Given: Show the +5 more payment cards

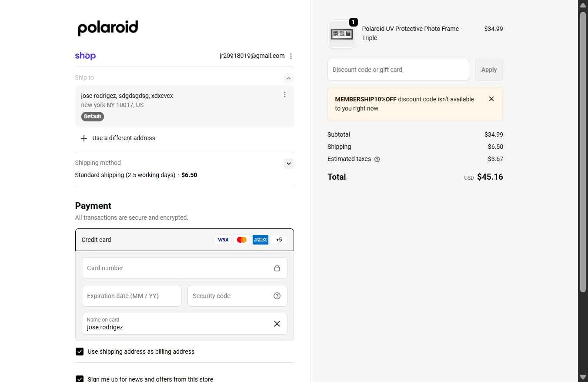Looking at the screenshot, I should pos(279,240).
